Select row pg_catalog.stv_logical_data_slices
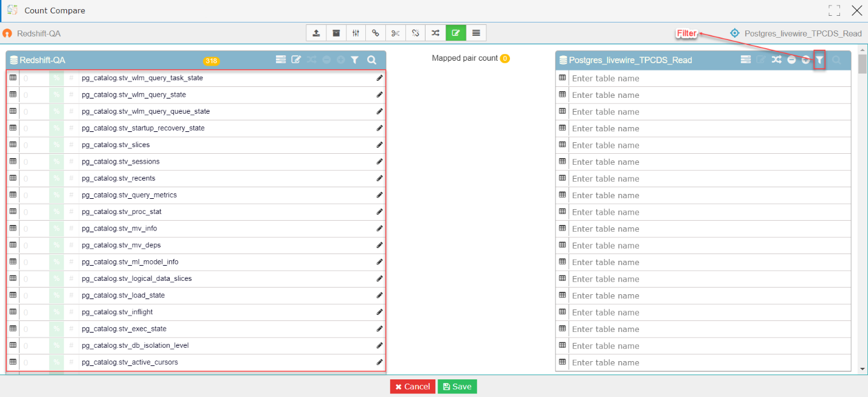The height and width of the screenshot is (397, 868). pos(196,278)
